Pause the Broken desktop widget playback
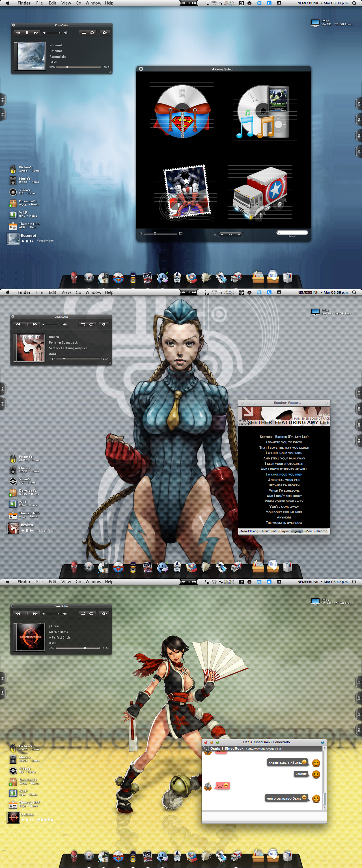The height and width of the screenshot is (868, 362). (27, 530)
